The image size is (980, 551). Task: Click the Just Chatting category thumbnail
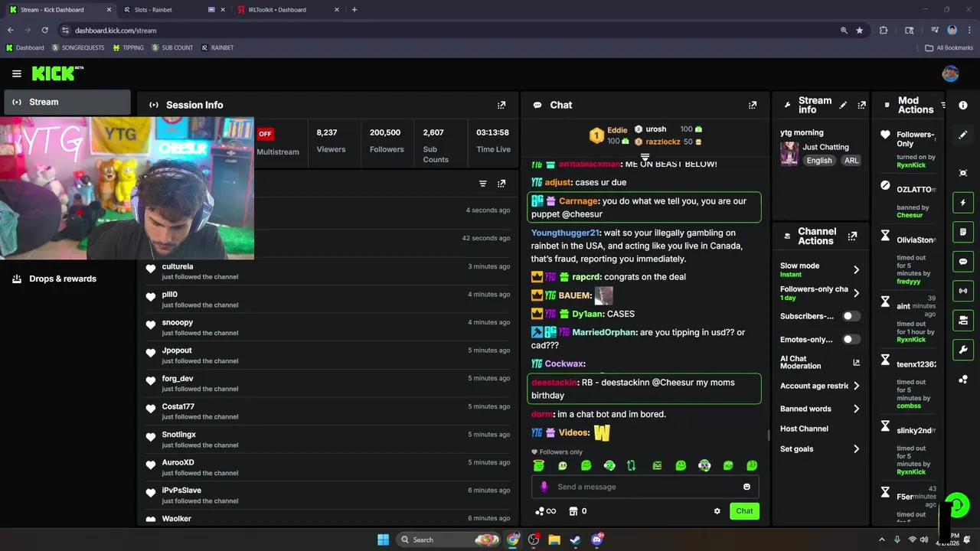point(789,153)
